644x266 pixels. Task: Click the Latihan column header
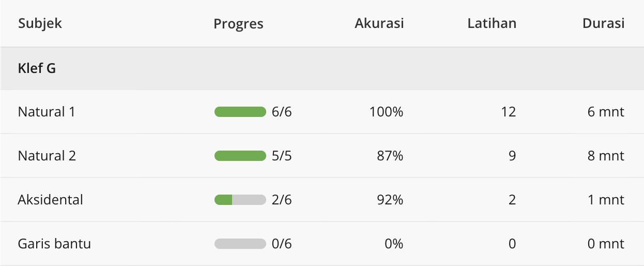(x=492, y=24)
